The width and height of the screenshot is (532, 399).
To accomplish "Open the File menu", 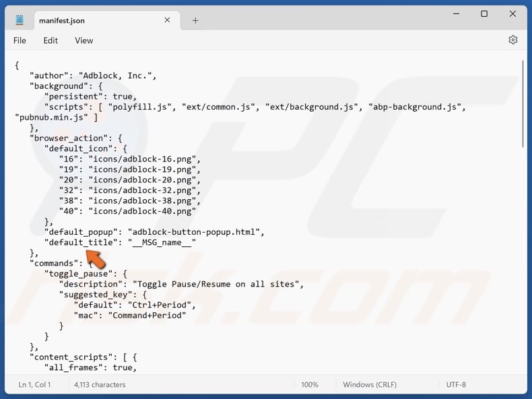I will coord(20,40).
